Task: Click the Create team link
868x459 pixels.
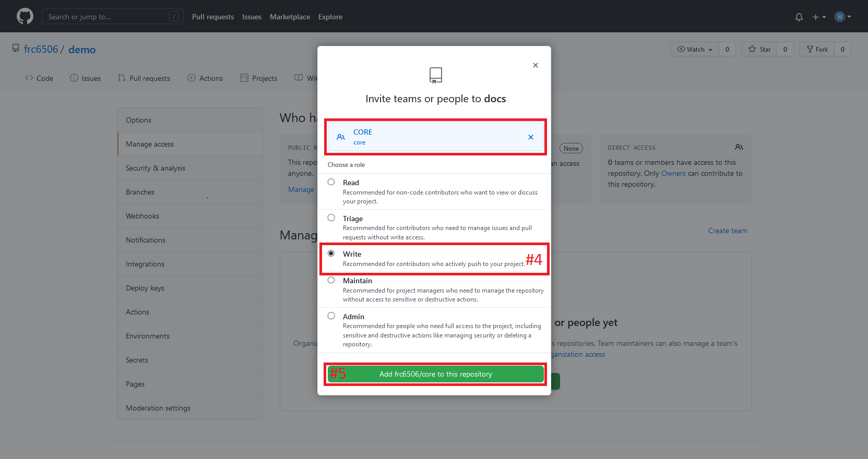Action: [728, 231]
